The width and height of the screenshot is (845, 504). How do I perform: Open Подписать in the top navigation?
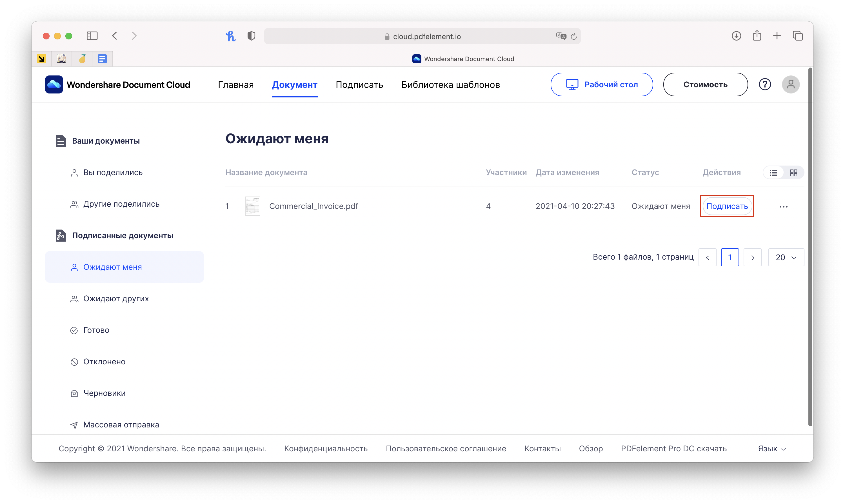tap(359, 84)
